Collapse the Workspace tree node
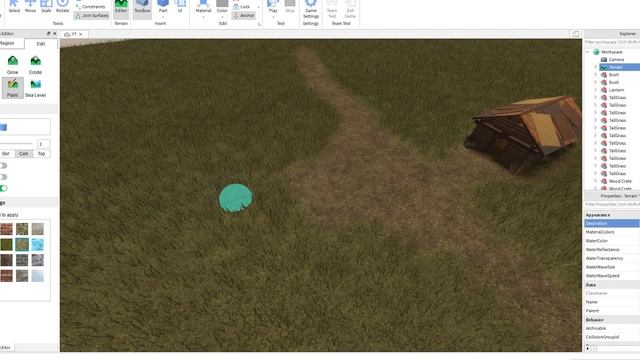Image resolution: width=640 pixels, height=360 pixels. (588, 52)
